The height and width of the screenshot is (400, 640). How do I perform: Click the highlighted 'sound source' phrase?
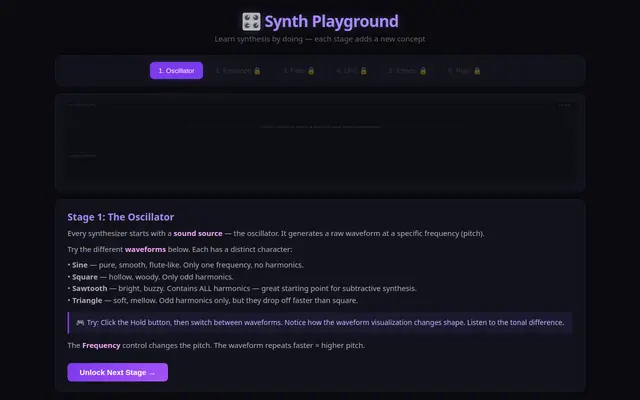(198, 233)
